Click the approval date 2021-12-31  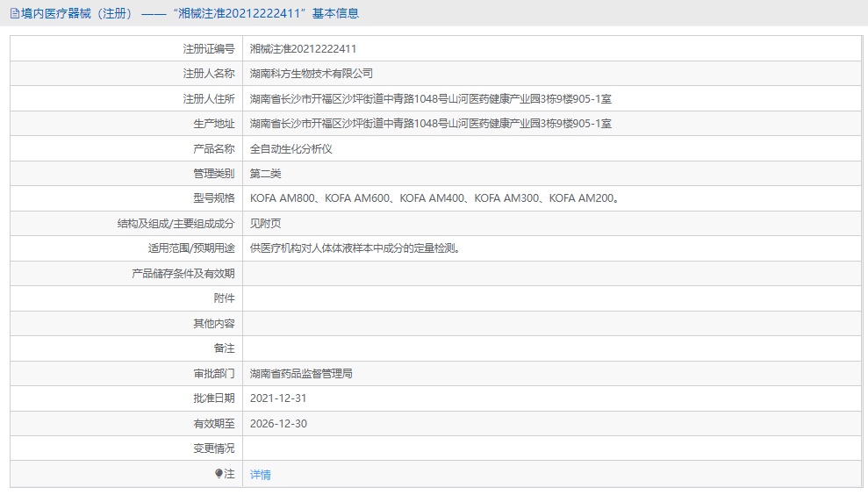(278, 398)
